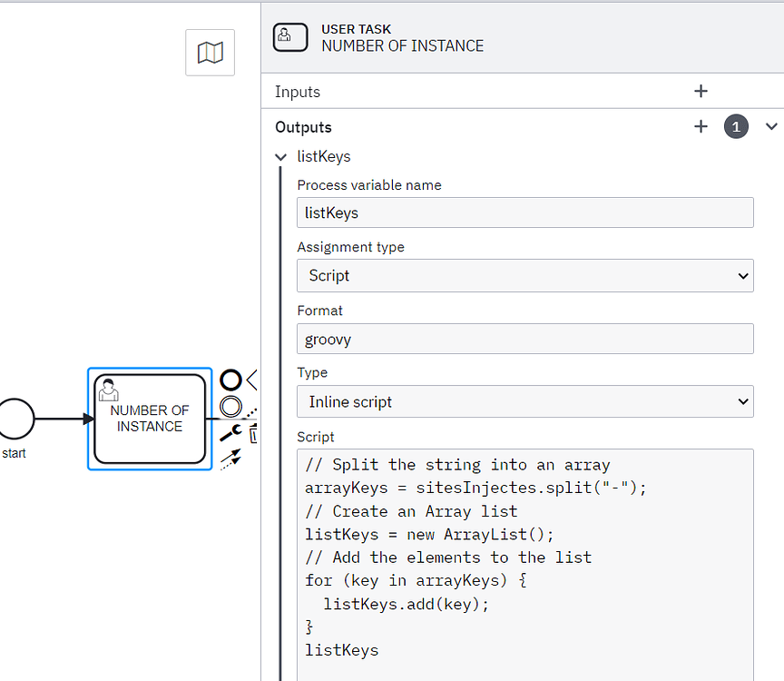Click the user figure on the NUMBER OF INSTANCE task

(109, 390)
